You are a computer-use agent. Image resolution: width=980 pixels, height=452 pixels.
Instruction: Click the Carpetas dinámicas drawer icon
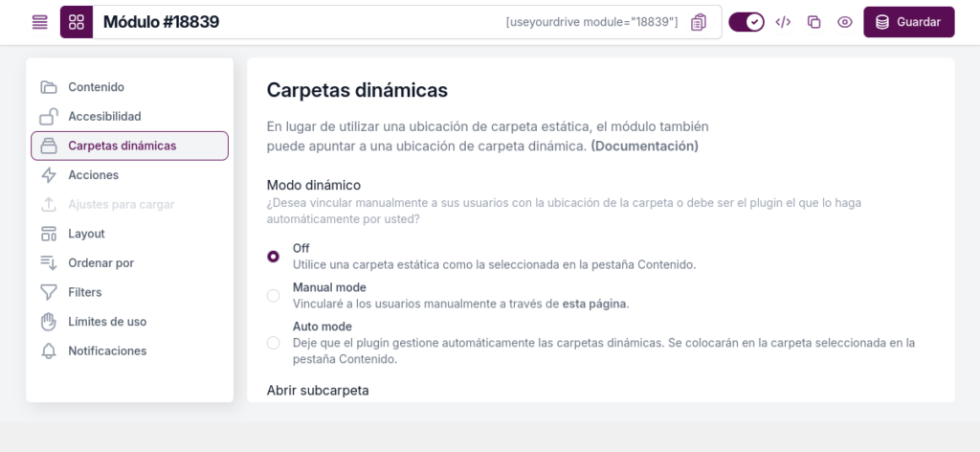[x=49, y=146]
